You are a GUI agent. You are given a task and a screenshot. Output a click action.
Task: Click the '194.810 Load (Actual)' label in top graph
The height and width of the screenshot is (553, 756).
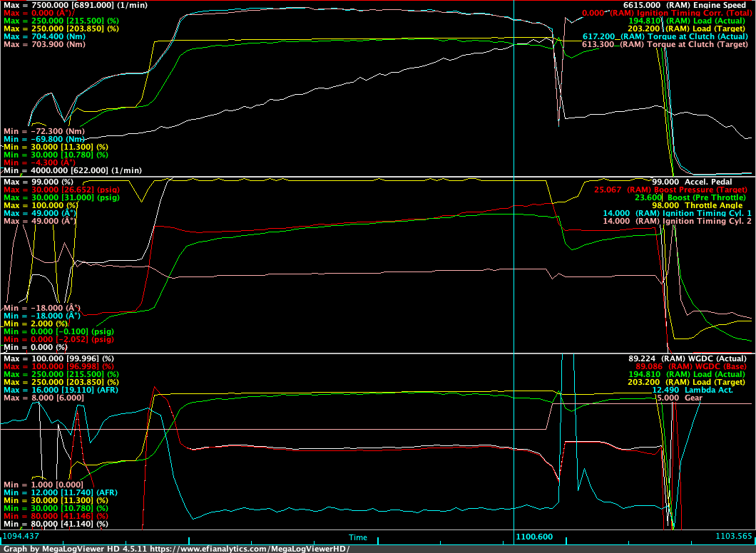[x=688, y=21]
